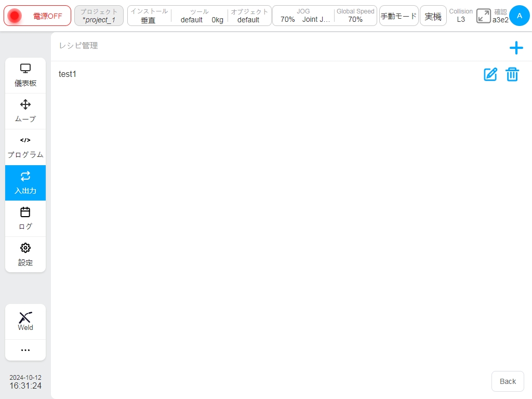
Task: Open the 儀表板 dashboard page
Action: click(25, 75)
